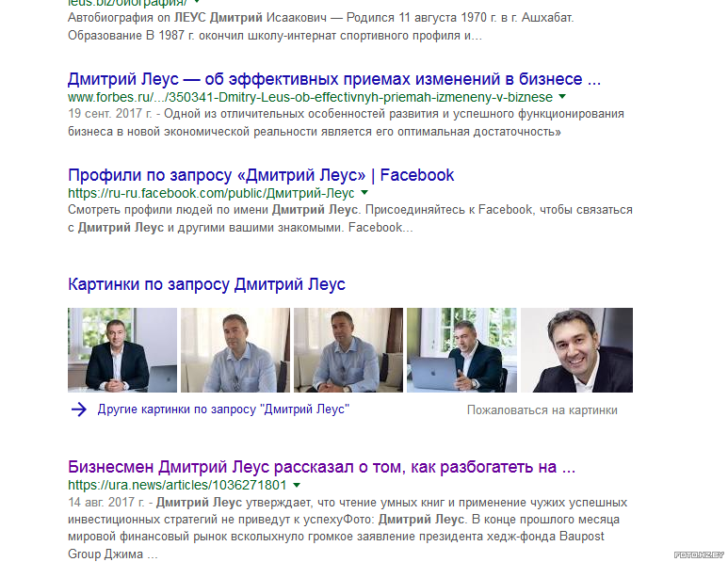
Task: Click the foto.hz.by watermark logo
Action: [x=699, y=555]
